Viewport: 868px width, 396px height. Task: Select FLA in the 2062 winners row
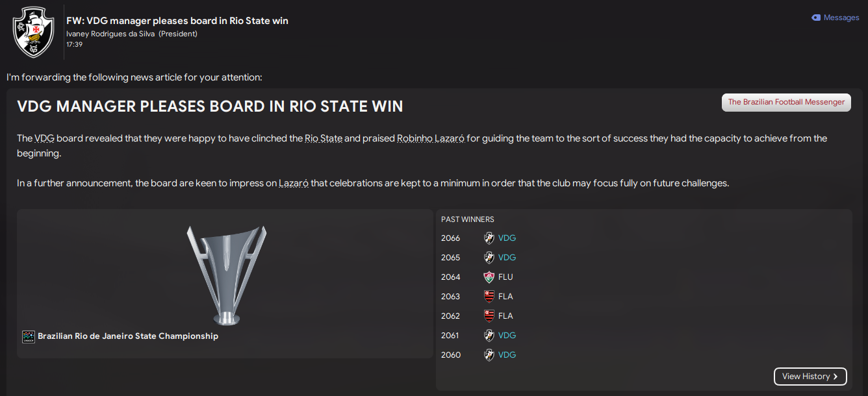pyautogui.click(x=505, y=316)
